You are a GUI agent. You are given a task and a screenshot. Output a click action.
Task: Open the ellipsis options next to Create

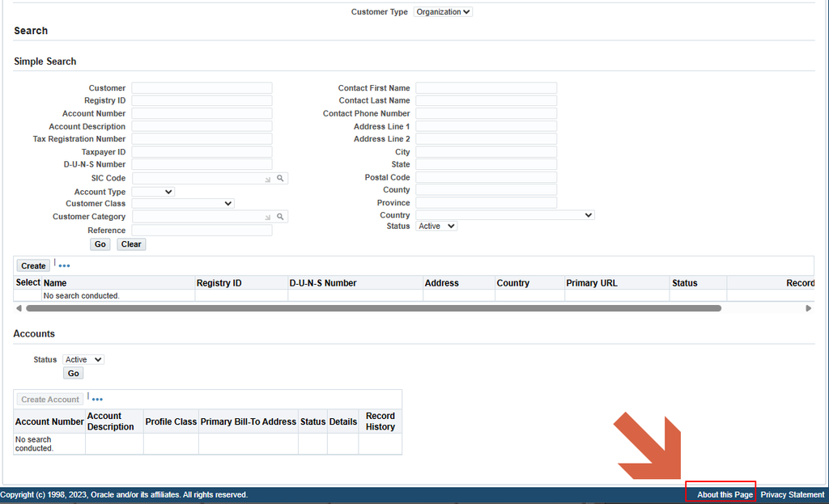point(64,265)
